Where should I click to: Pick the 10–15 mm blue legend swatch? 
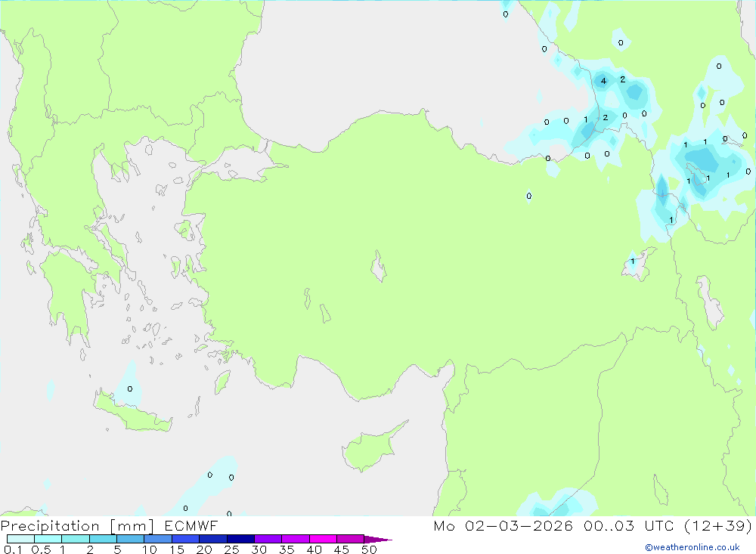point(158,539)
